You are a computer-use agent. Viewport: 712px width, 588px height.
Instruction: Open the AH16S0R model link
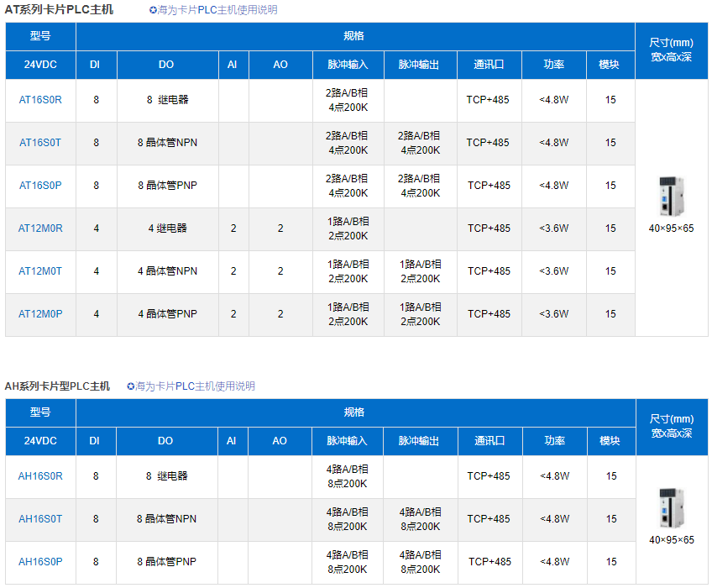click(40, 476)
